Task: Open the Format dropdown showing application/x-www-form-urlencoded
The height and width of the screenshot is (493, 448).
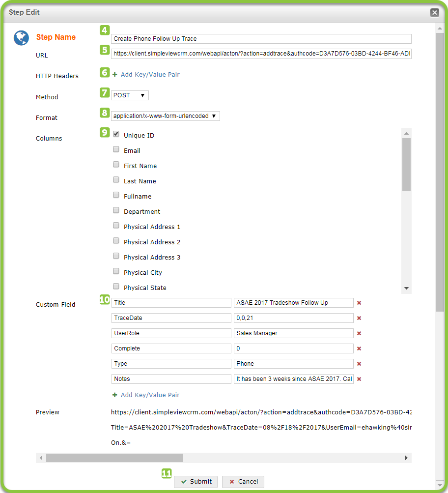Action: (165, 116)
